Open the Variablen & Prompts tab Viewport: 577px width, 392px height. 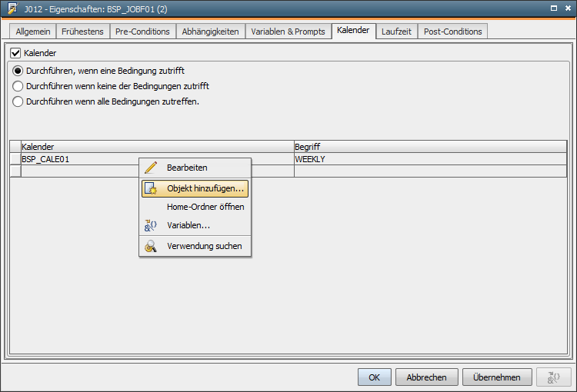point(288,32)
